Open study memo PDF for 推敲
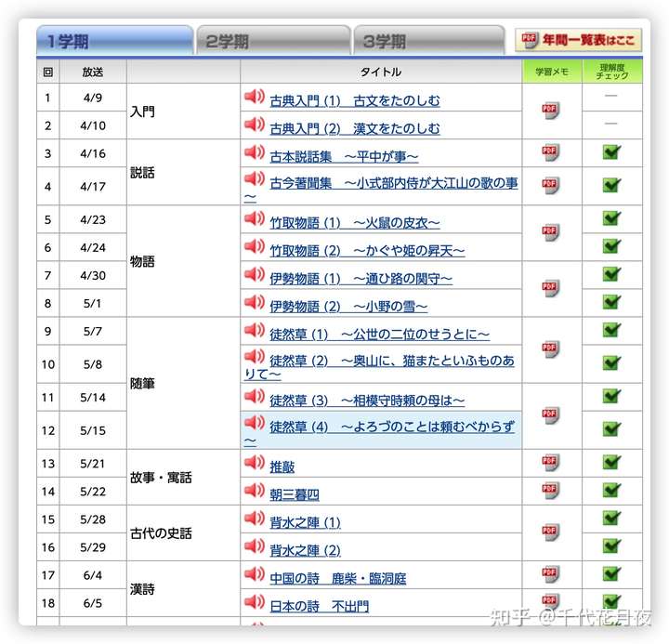Viewport: 669px width, 644px height. [550, 463]
